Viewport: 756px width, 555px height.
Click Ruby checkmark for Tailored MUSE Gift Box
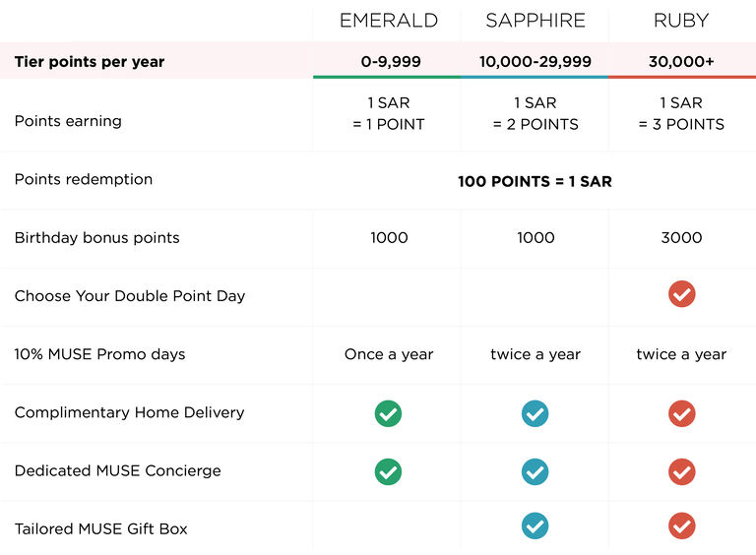tap(681, 525)
